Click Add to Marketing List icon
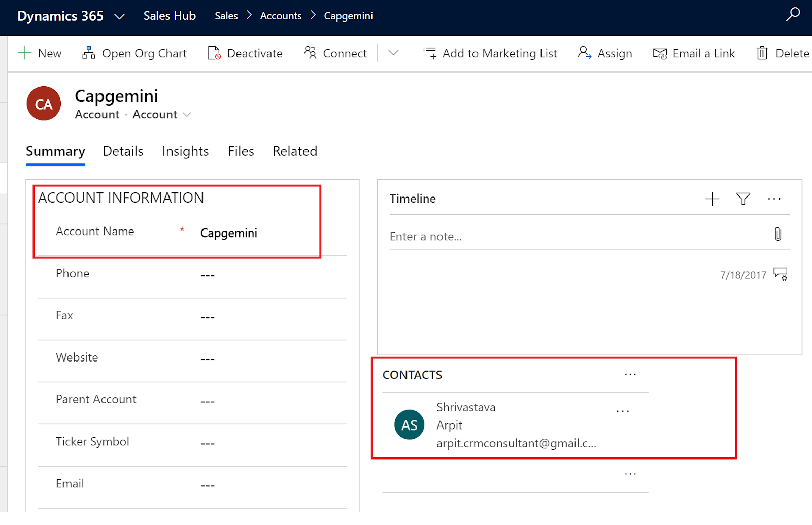This screenshot has width=812, height=525. pos(430,53)
